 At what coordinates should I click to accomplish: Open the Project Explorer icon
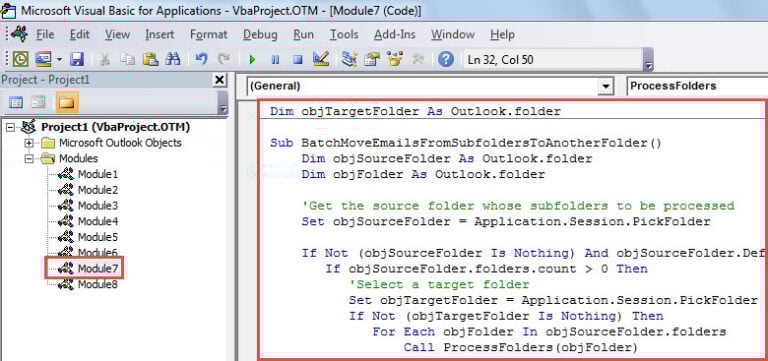point(349,59)
